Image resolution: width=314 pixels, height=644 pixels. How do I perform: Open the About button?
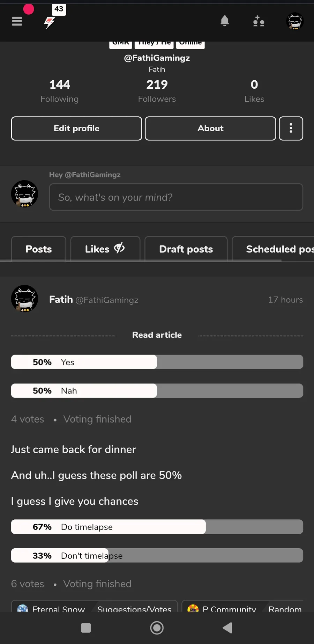click(210, 128)
